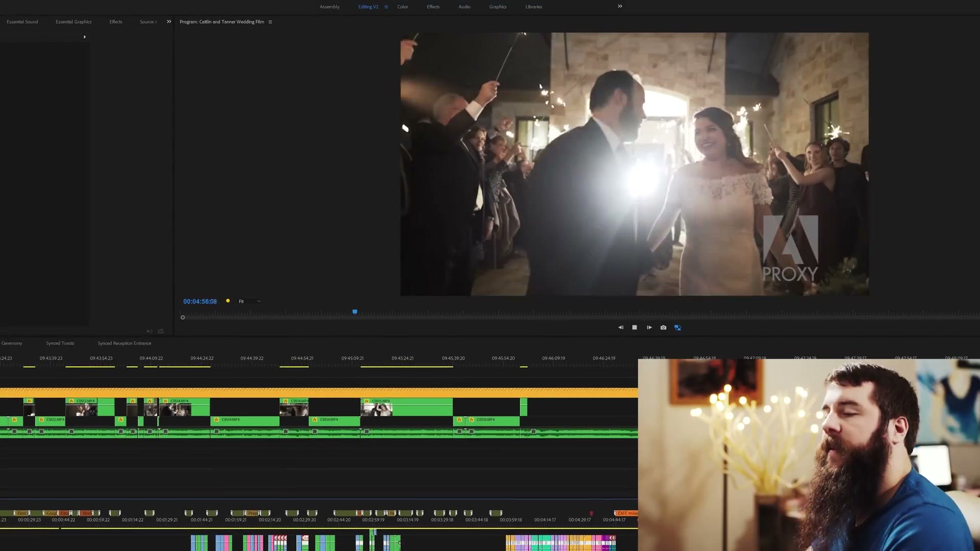This screenshot has width=980, height=551.
Task: Click the Program: Caitlin and Tanner Wedding Film title
Action: pos(222,22)
